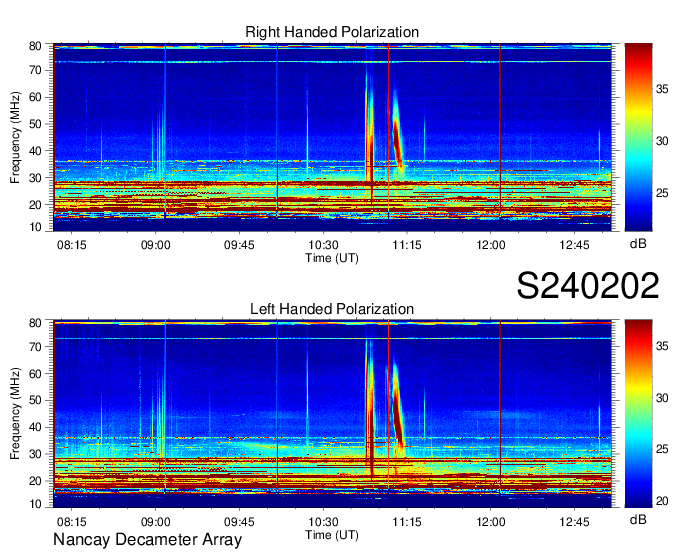Screen dimensions: 680x552
Task: Click the 12:00 tick label under the top plot
Action: coord(490,245)
